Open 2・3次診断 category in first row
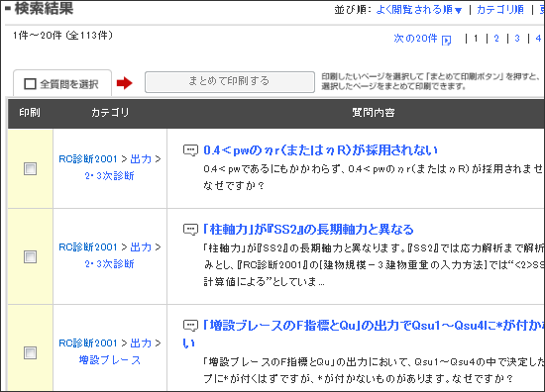Image resolution: width=545 pixels, height=392 pixels. tap(109, 175)
